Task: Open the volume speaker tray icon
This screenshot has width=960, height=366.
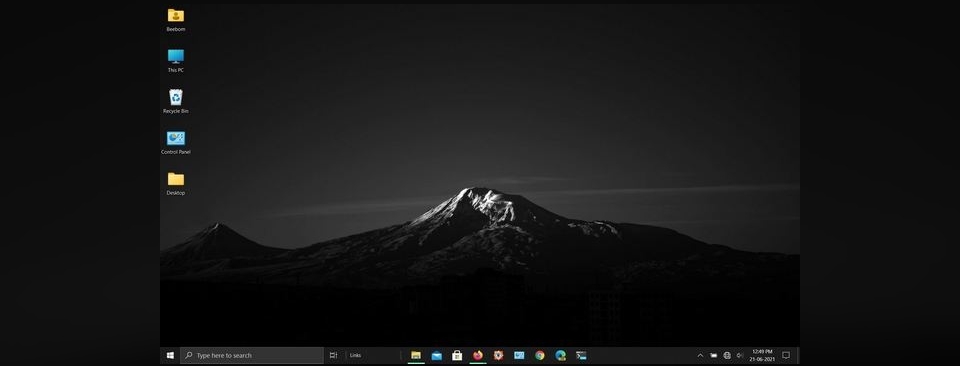Action: coord(740,356)
